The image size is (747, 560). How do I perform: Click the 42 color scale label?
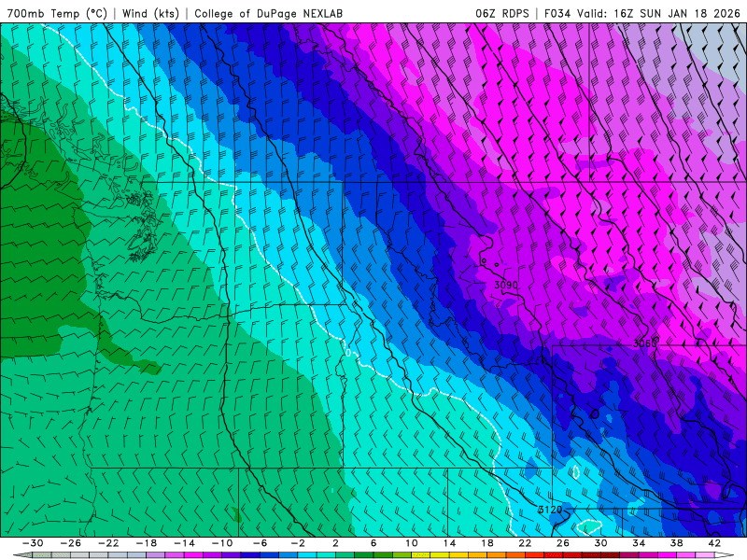714,543
